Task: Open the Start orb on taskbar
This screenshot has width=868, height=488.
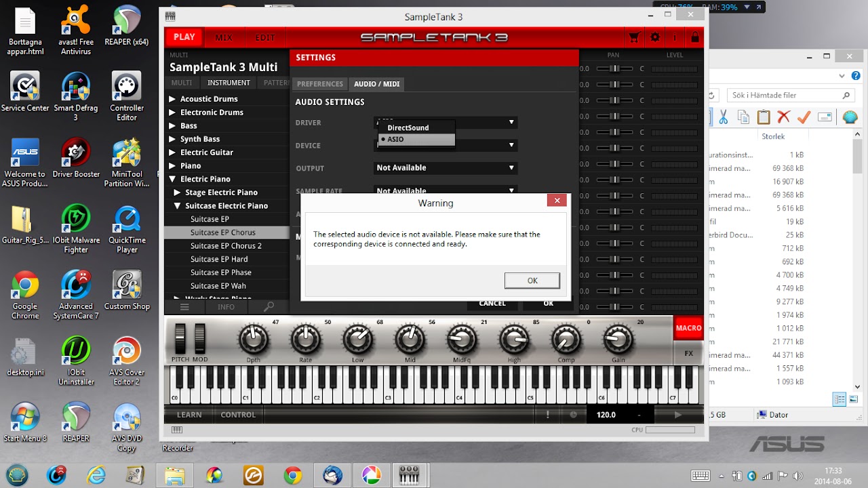Action: [18, 475]
